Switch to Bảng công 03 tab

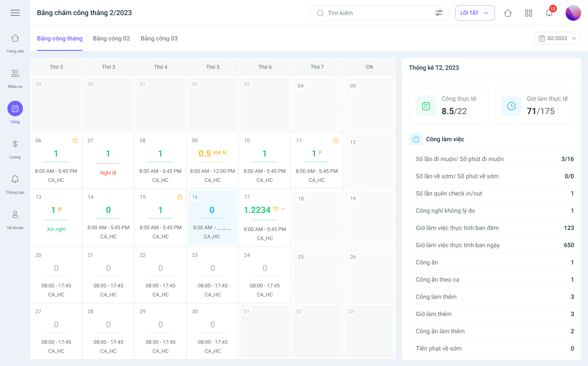[159, 38]
